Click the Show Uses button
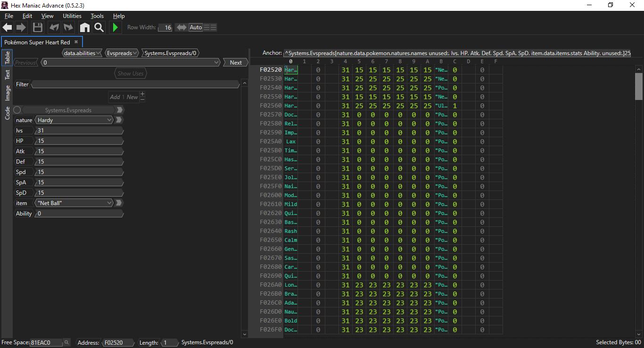The width and height of the screenshot is (644, 348). 130,74
